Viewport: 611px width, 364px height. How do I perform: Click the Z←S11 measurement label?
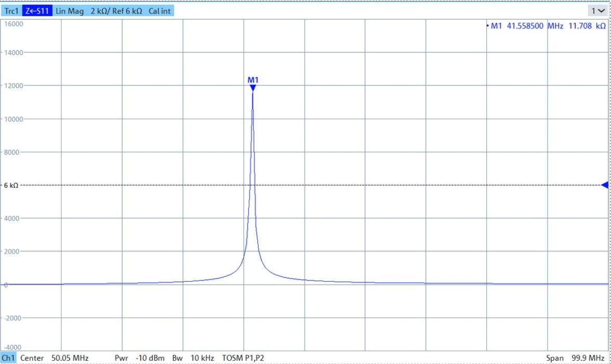[x=37, y=11]
